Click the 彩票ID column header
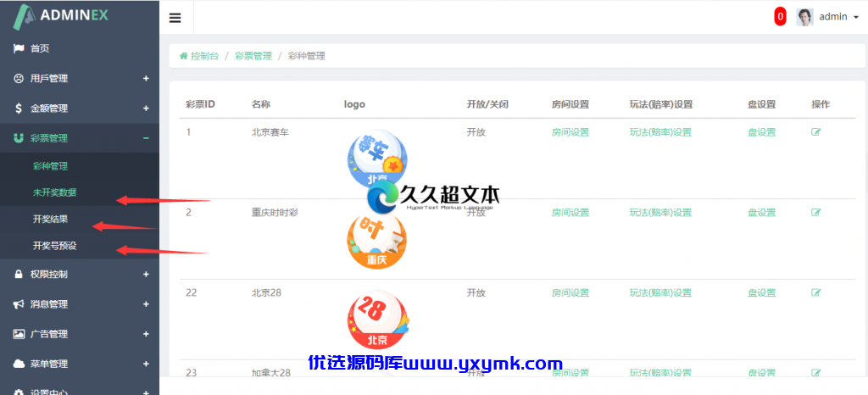868x395 pixels. coord(200,104)
